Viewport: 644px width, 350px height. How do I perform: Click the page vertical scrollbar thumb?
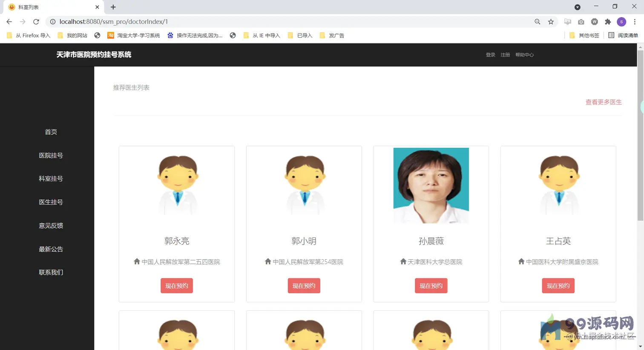(640, 135)
